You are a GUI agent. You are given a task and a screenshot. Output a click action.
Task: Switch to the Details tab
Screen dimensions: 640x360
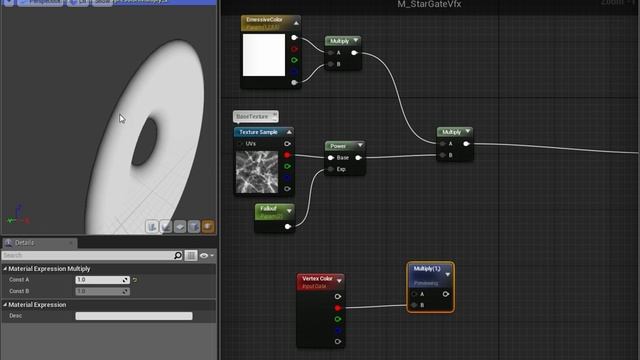39,243
